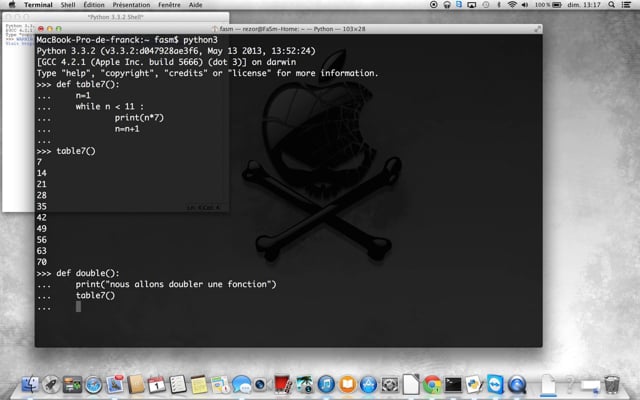Image resolution: width=640 pixels, height=400 pixels.
Task: Open Mission Control in the dock
Action: [x=72, y=384]
